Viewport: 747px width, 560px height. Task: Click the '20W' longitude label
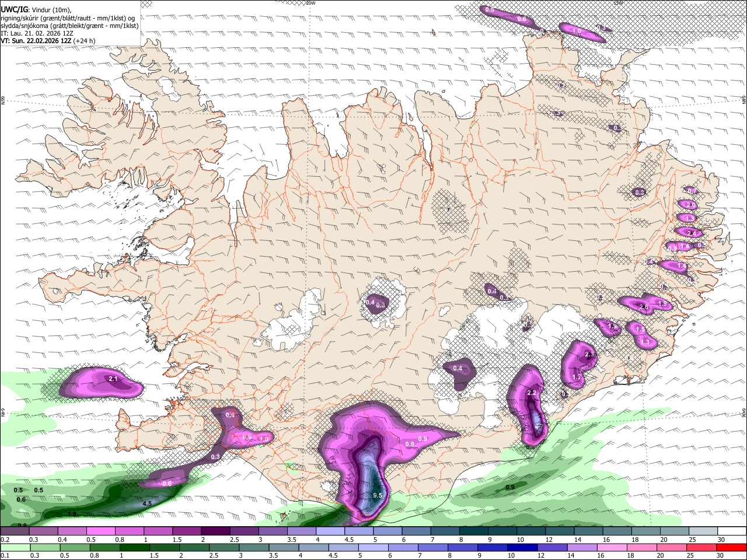point(310,3)
